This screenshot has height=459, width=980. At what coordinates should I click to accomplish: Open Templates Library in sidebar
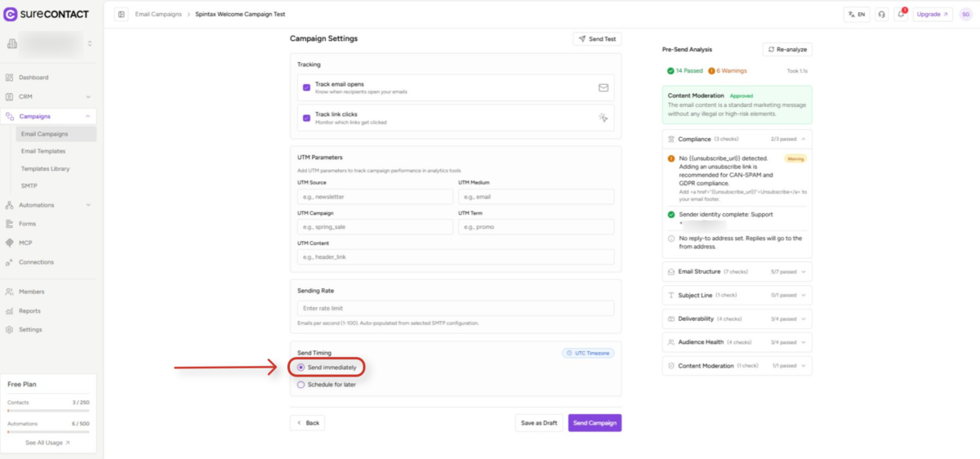[x=45, y=168]
